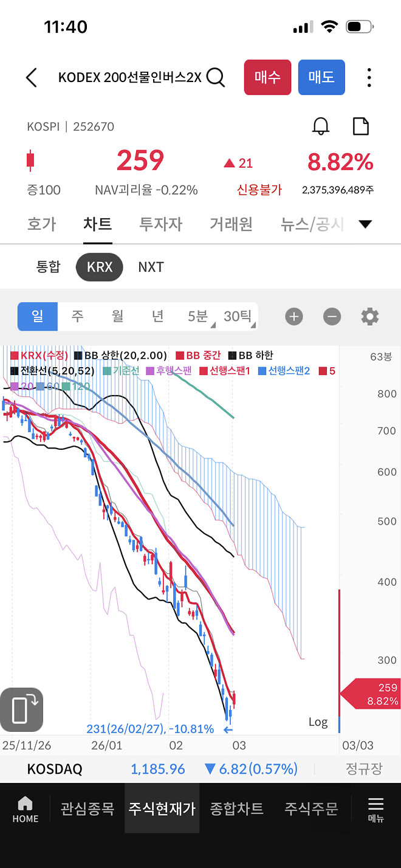Go to HOME in bottom bar
This screenshot has width=401, height=868.
tap(26, 810)
